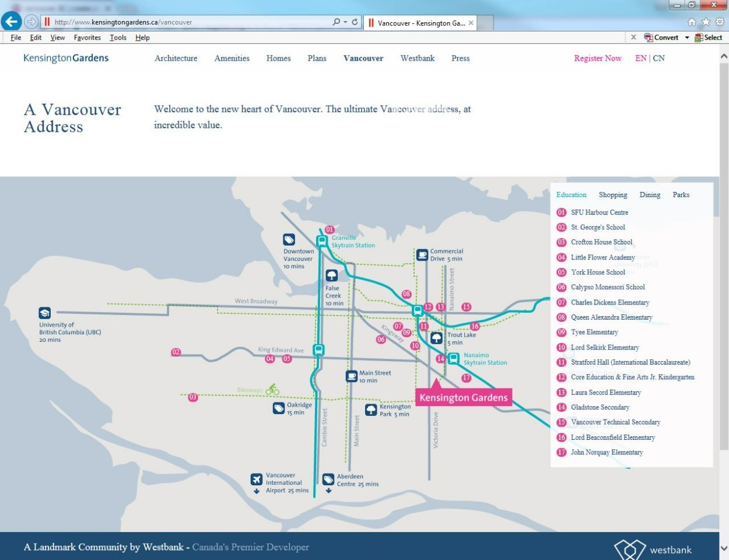Image resolution: width=729 pixels, height=560 pixels.
Task: Open the View menu
Action: tap(57, 37)
